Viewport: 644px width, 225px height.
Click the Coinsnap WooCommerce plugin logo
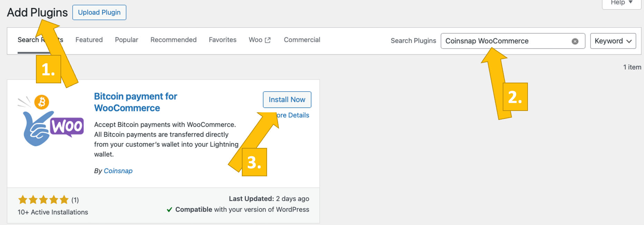tap(51, 120)
